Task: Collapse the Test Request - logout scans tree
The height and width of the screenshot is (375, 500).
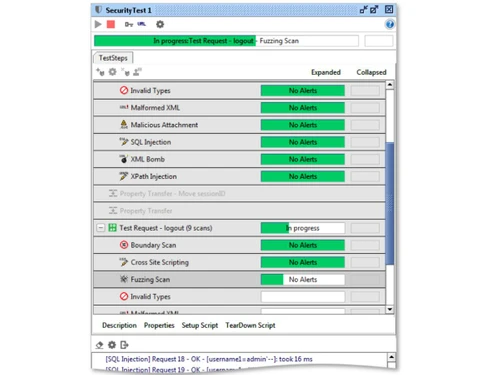Action: [101, 228]
